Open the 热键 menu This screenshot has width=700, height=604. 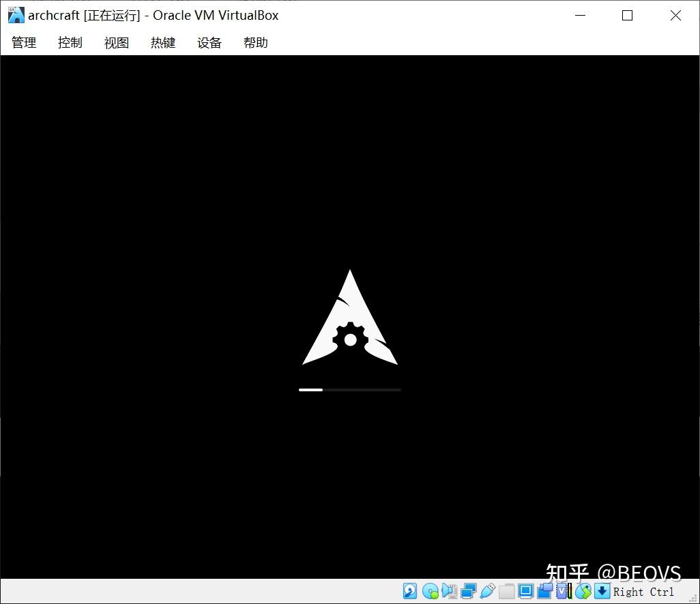(x=162, y=42)
